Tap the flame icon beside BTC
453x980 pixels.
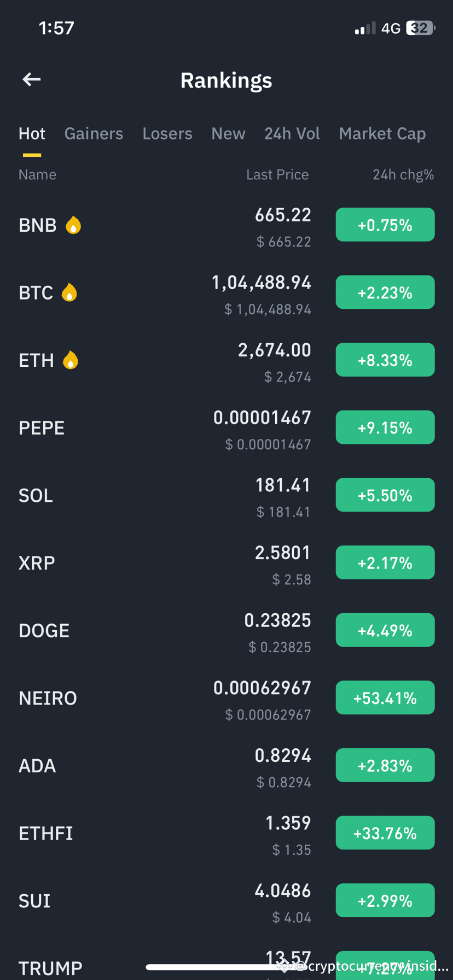coord(69,293)
